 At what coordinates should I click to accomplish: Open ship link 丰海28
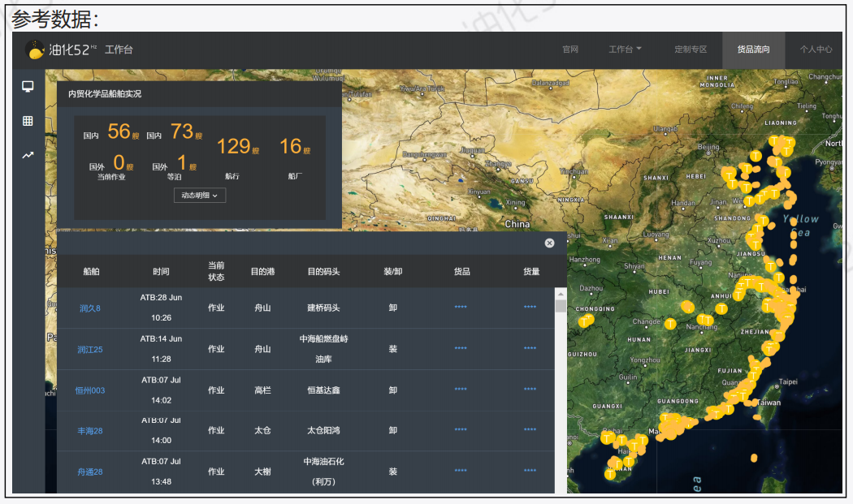click(x=90, y=431)
